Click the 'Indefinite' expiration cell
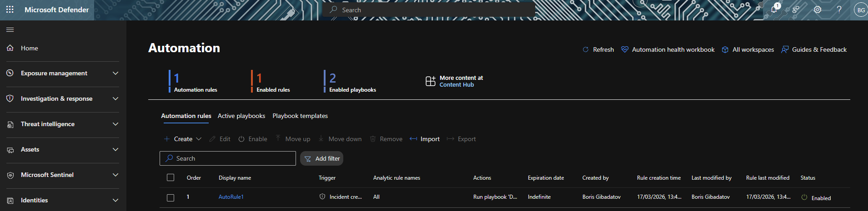Image resolution: width=868 pixels, height=211 pixels. pyautogui.click(x=539, y=197)
